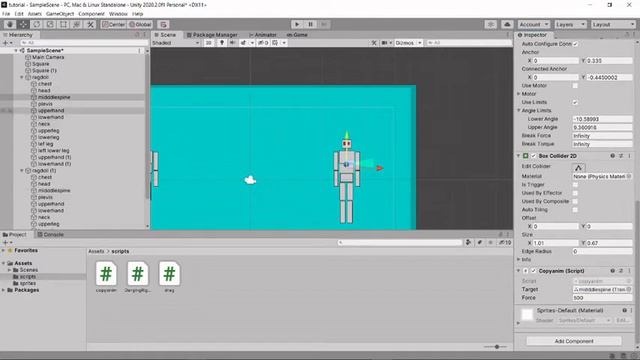The width and height of the screenshot is (640, 360).
Task: Collapse ragdoll object in Hierarchy
Action: (x=22, y=77)
